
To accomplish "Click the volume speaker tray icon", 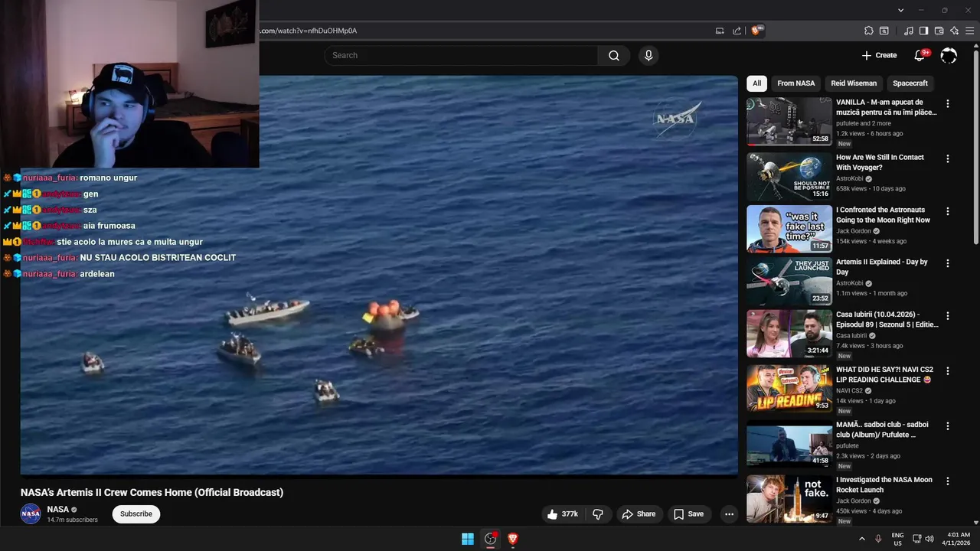I will tap(929, 539).
